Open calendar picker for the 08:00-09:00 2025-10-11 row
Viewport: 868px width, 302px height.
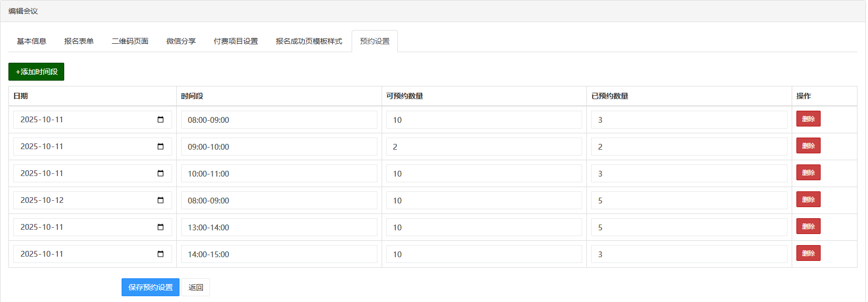(161, 120)
